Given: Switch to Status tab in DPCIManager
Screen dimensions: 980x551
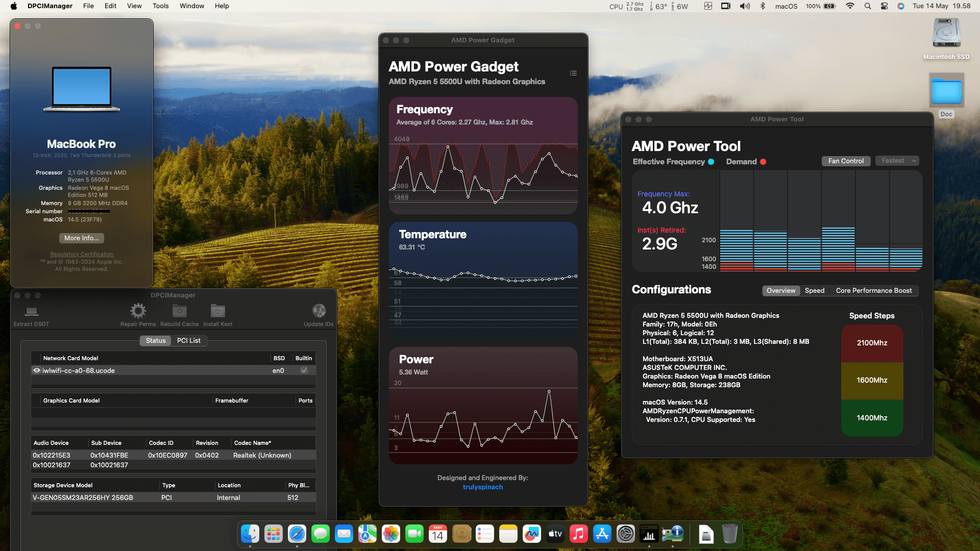Looking at the screenshot, I should pyautogui.click(x=156, y=340).
